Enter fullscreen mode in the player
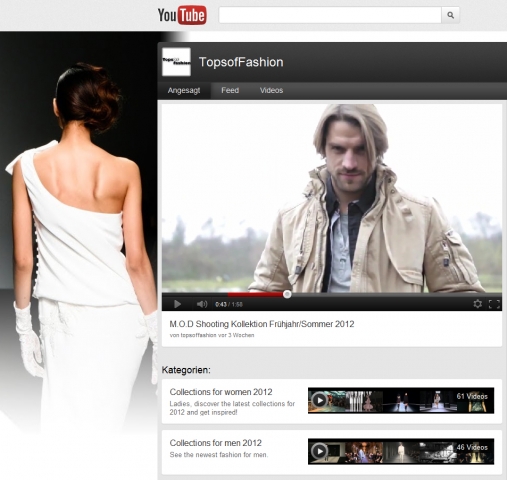The width and height of the screenshot is (507, 480). tap(494, 304)
